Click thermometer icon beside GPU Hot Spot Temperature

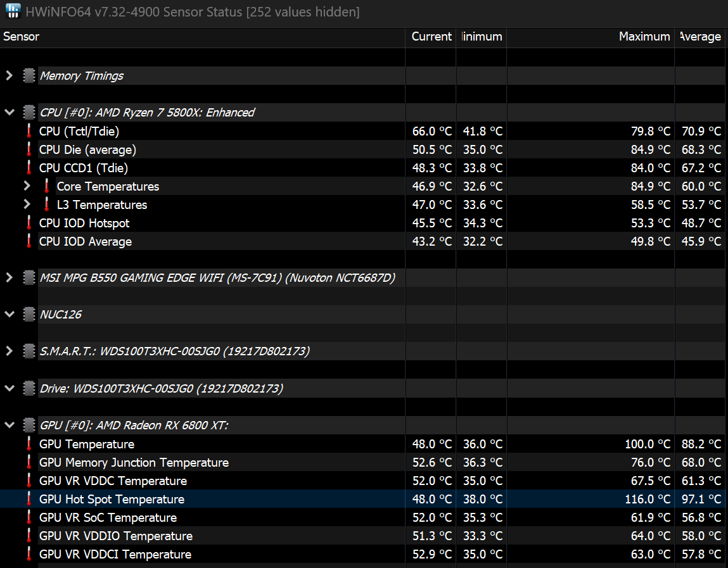pos(29,499)
